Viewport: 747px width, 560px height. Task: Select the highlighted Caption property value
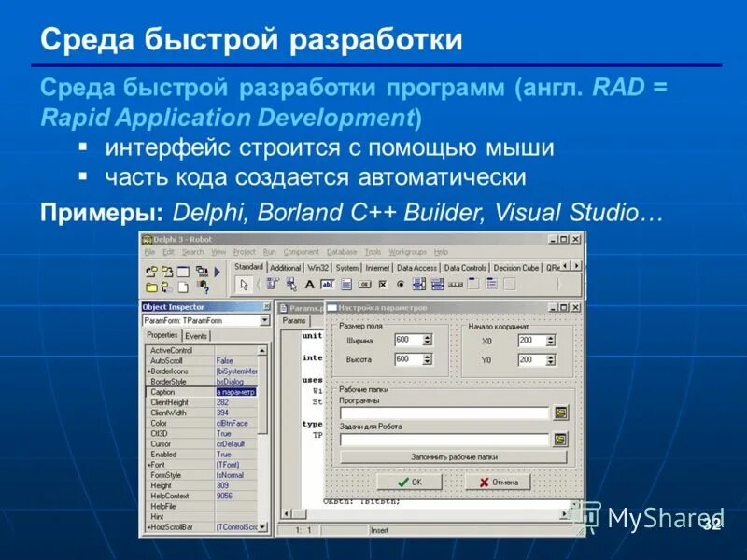pyautogui.click(x=236, y=392)
